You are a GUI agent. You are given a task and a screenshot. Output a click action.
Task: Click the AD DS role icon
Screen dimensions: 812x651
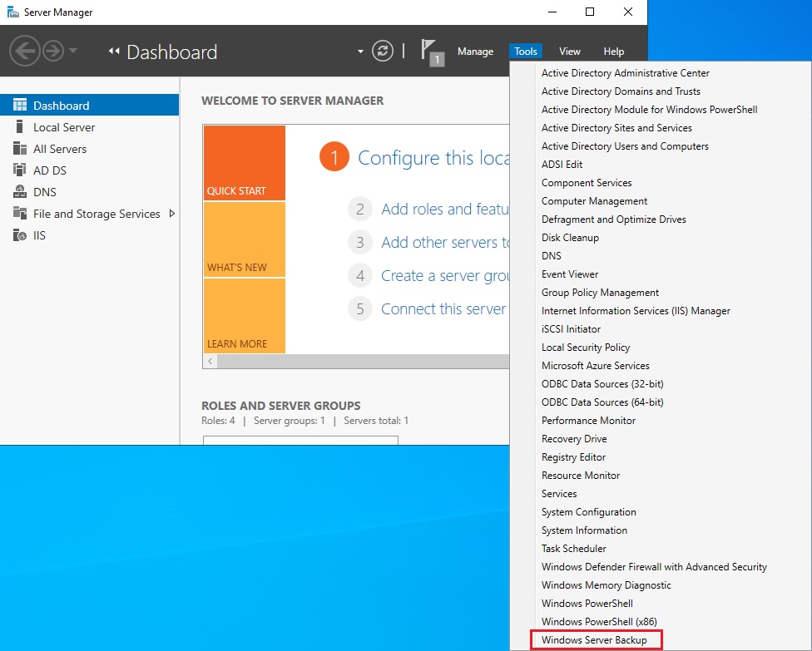(19, 170)
